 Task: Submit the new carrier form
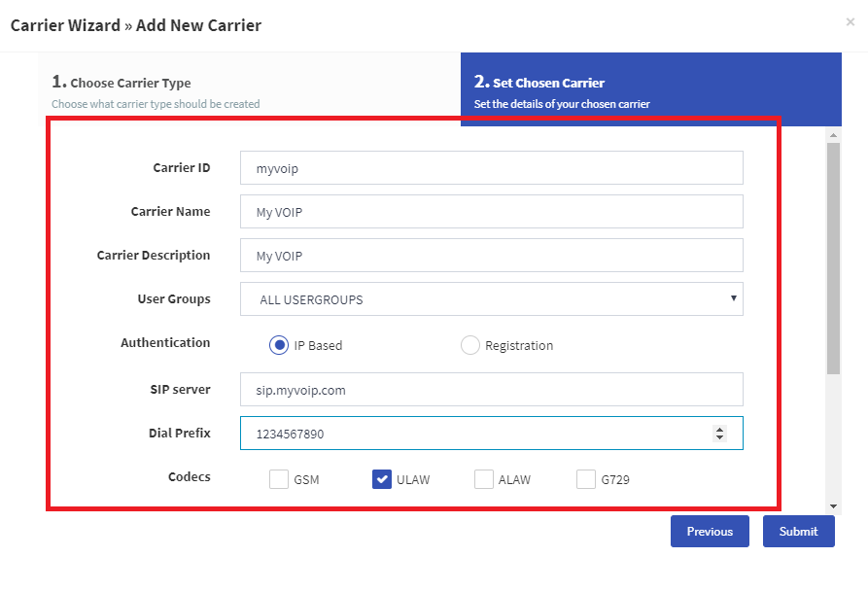pos(799,531)
